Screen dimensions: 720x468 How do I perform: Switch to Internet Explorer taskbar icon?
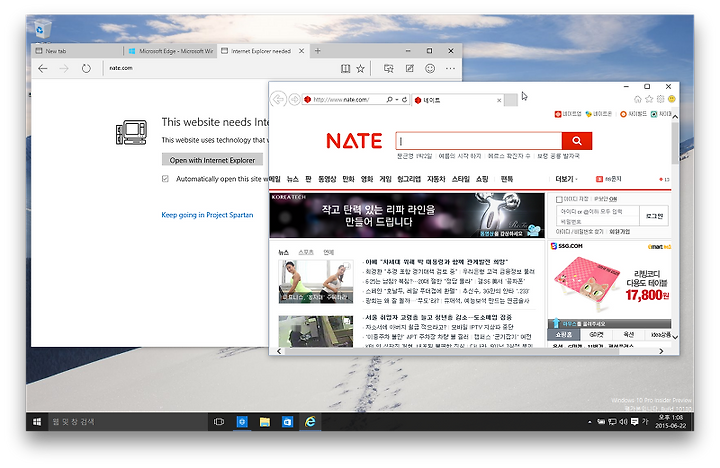coord(310,422)
